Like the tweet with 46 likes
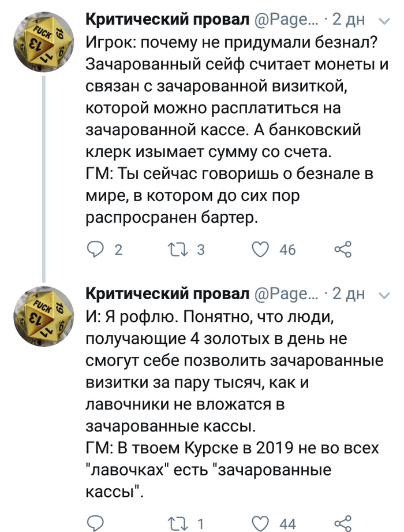The image size is (404, 532). [x=261, y=249]
